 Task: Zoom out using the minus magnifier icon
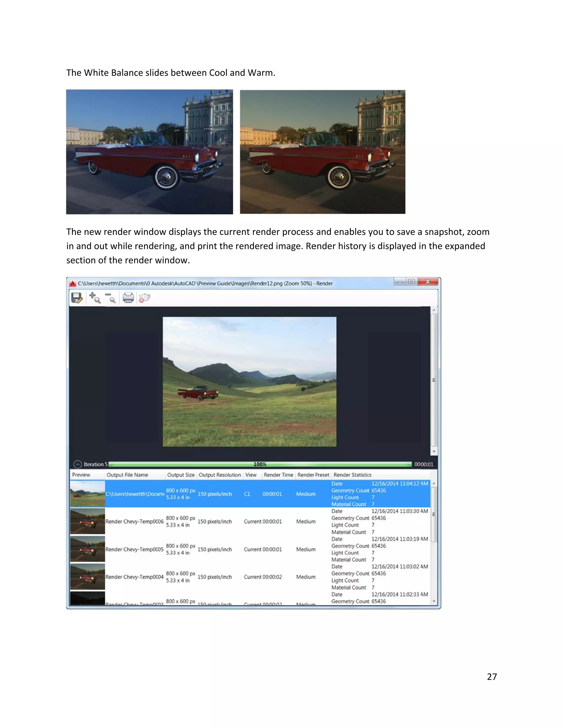111,298
